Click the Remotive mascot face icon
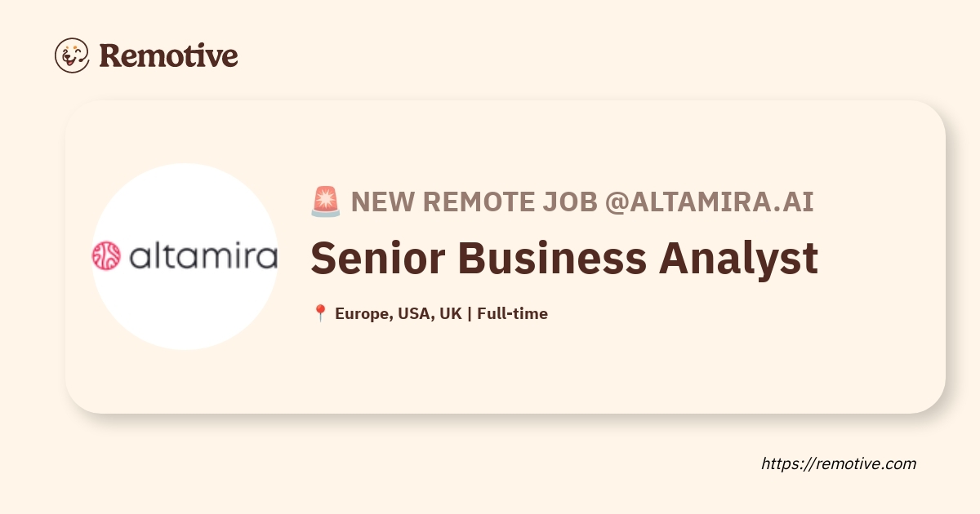The image size is (980, 514). coord(72,55)
